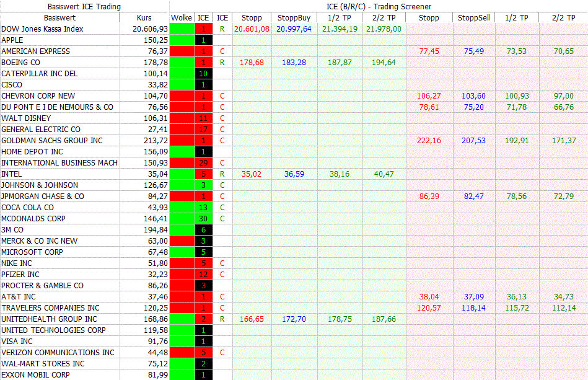Select the DOW Jones Kassa Index row

click(42, 29)
